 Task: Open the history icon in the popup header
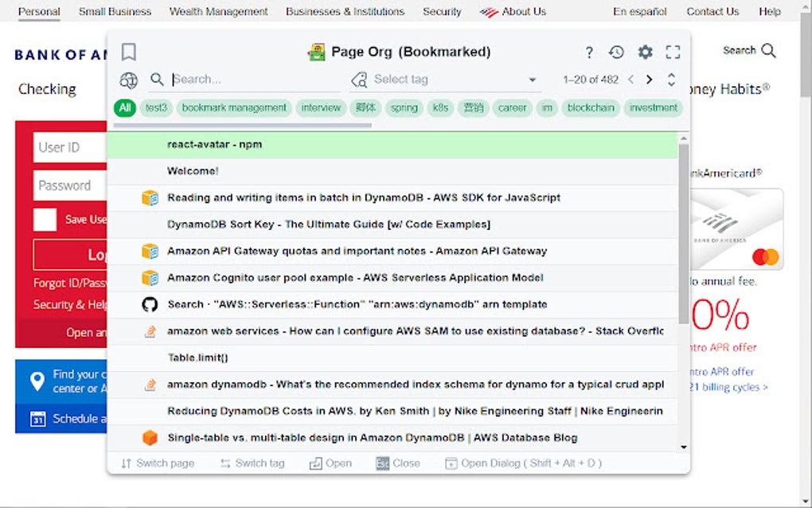coord(616,51)
